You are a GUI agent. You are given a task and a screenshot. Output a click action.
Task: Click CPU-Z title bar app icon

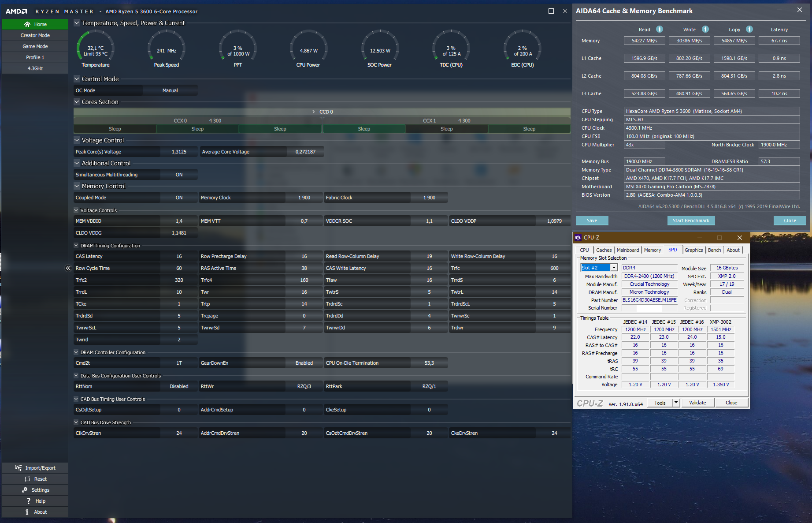point(578,238)
